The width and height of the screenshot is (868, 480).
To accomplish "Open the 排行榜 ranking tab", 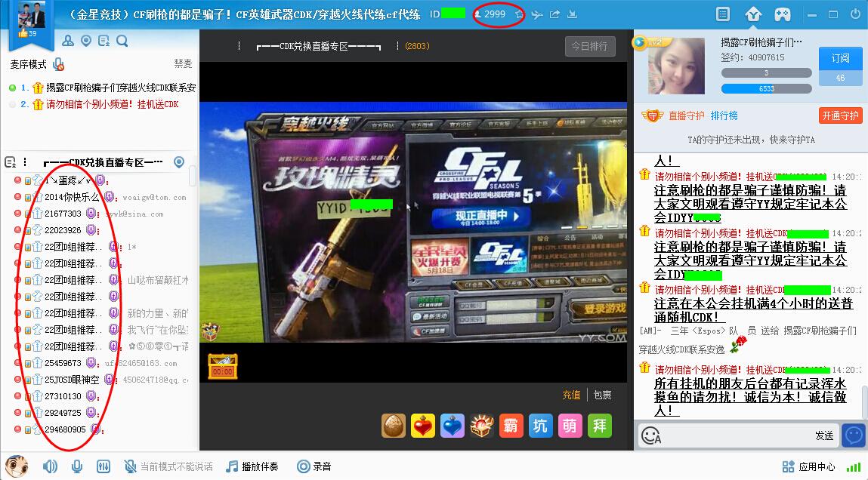I will point(724,115).
